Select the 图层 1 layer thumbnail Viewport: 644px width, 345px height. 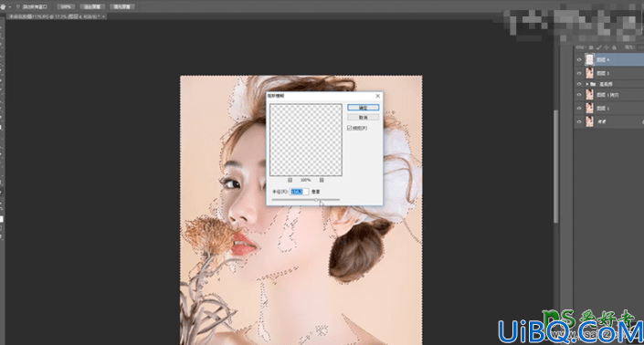589,109
